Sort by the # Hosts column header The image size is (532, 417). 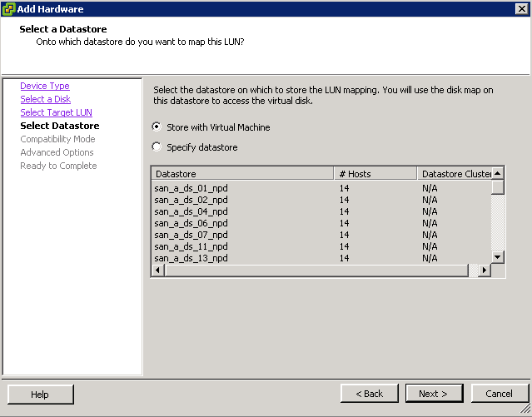pos(375,174)
